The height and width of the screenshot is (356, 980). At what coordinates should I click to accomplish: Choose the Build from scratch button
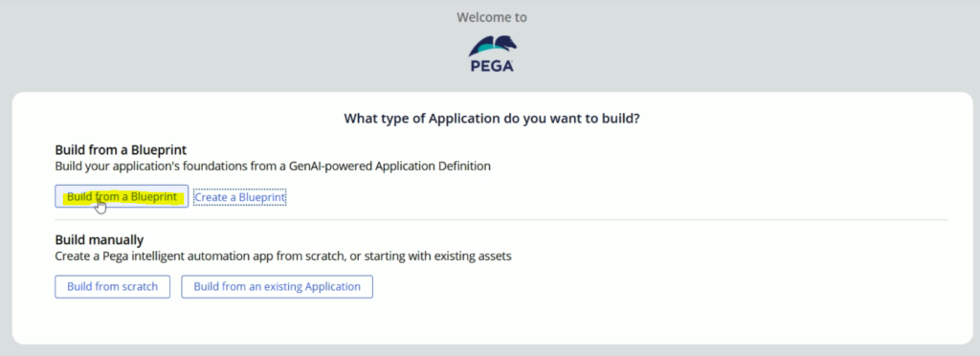pos(113,287)
